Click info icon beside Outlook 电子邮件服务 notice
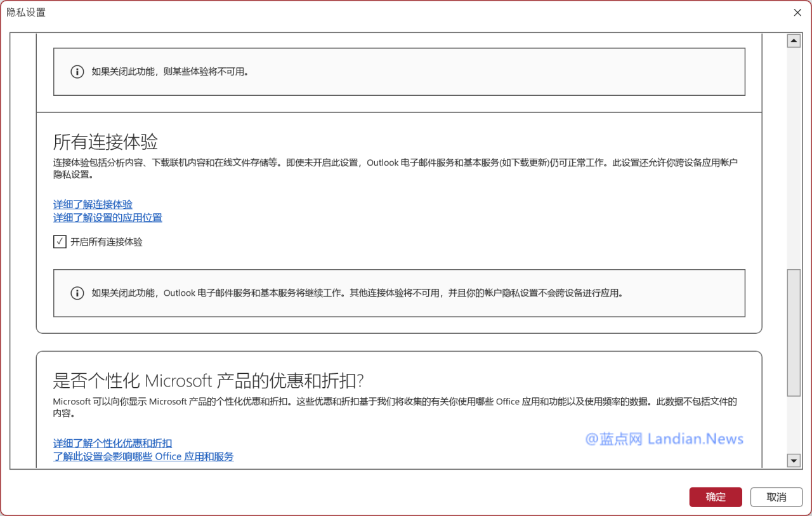 tap(77, 293)
